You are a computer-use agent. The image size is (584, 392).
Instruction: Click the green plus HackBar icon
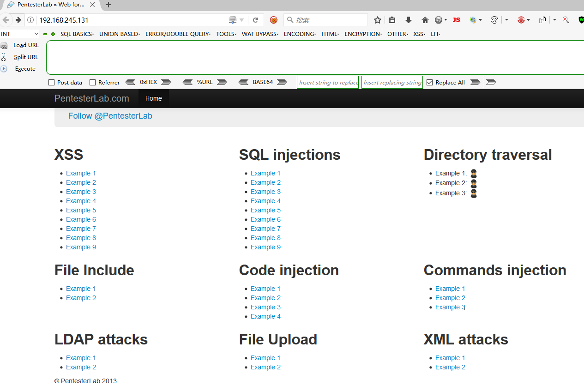53,34
